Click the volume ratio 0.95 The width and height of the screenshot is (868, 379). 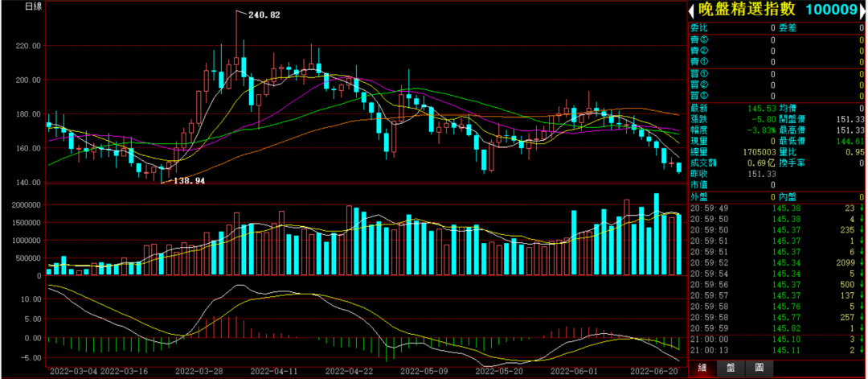[855, 151]
